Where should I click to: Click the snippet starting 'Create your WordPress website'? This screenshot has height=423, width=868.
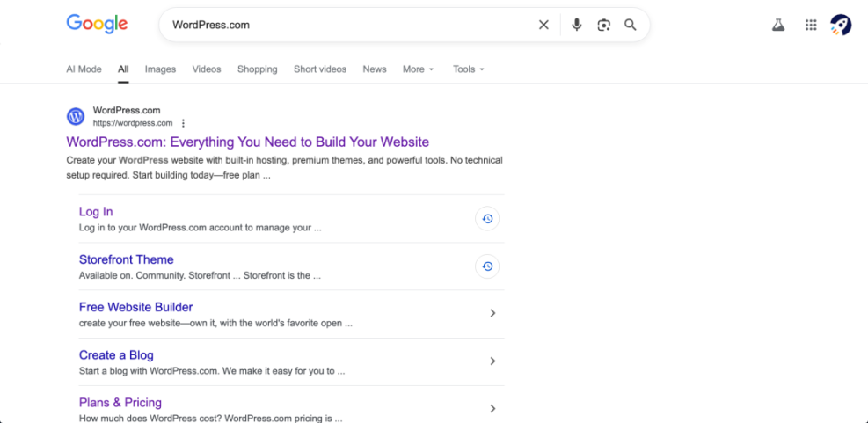285,168
